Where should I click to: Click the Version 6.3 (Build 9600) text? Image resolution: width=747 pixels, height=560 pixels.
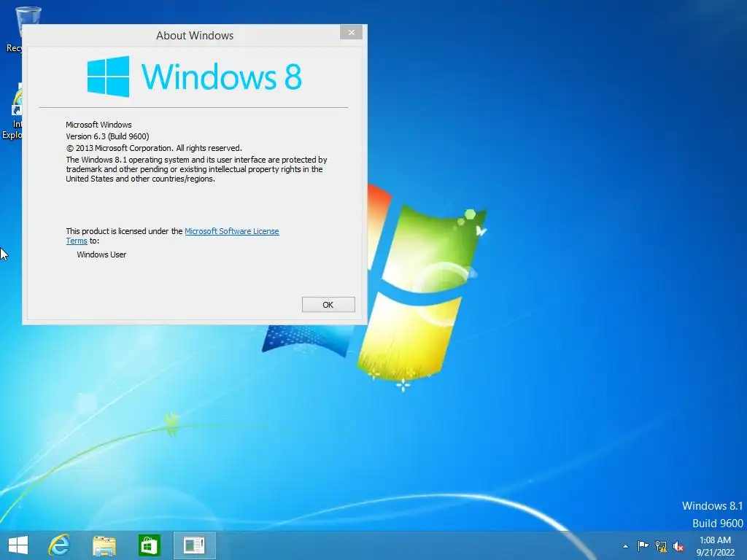pos(107,136)
